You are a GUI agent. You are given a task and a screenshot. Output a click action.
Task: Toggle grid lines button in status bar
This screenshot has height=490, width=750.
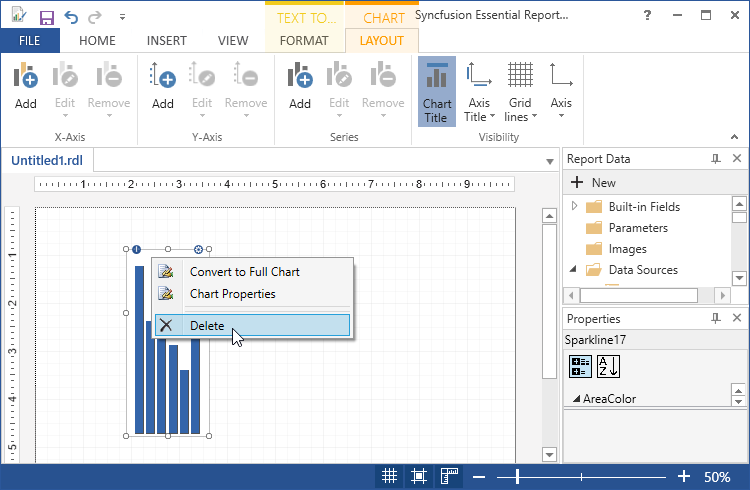pyautogui.click(x=389, y=477)
